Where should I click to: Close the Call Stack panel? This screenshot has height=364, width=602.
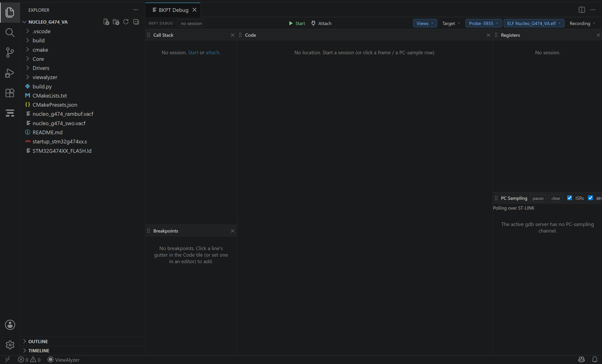(233, 35)
